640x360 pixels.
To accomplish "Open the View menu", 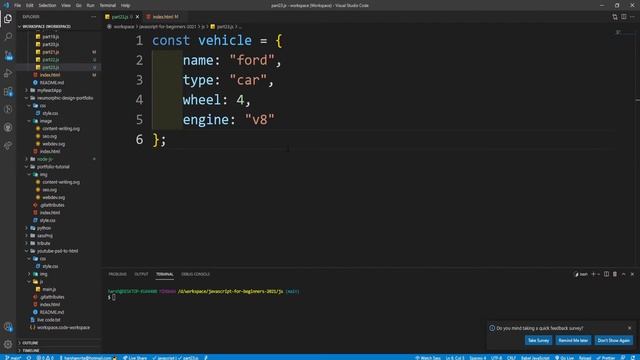I will [66, 5].
